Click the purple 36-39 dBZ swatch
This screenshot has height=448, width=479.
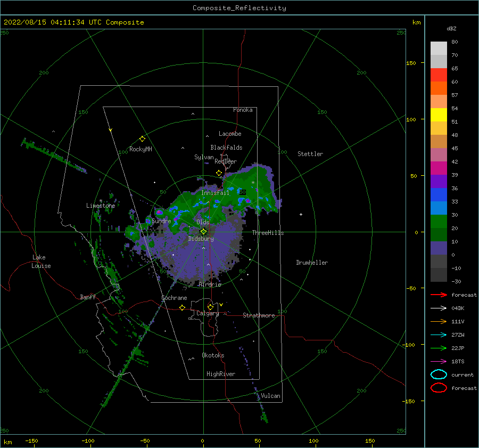(x=439, y=181)
